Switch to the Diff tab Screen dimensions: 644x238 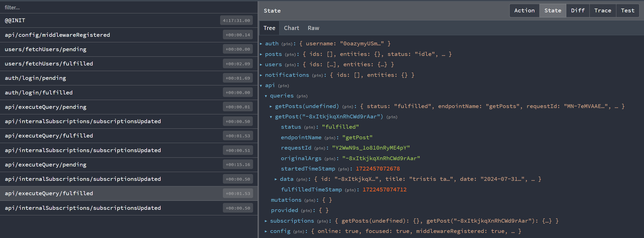click(578, 10)
